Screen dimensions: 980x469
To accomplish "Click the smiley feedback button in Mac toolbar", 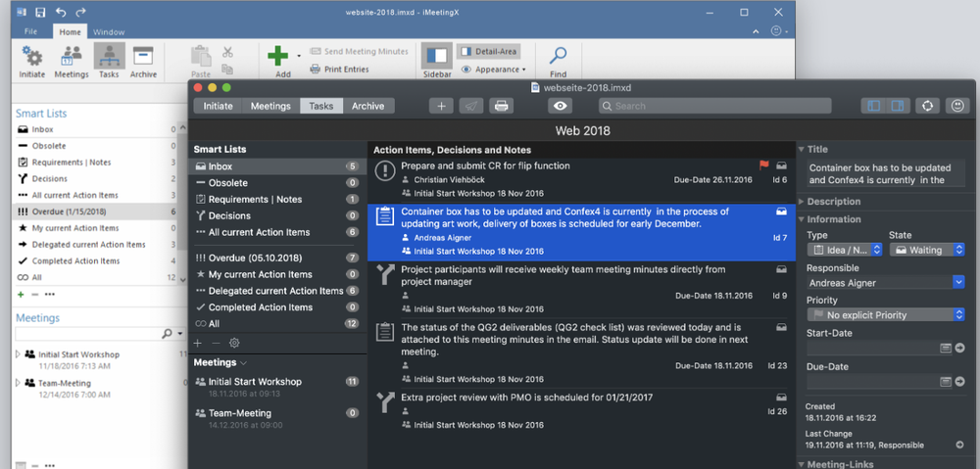I will click(956, 106).
